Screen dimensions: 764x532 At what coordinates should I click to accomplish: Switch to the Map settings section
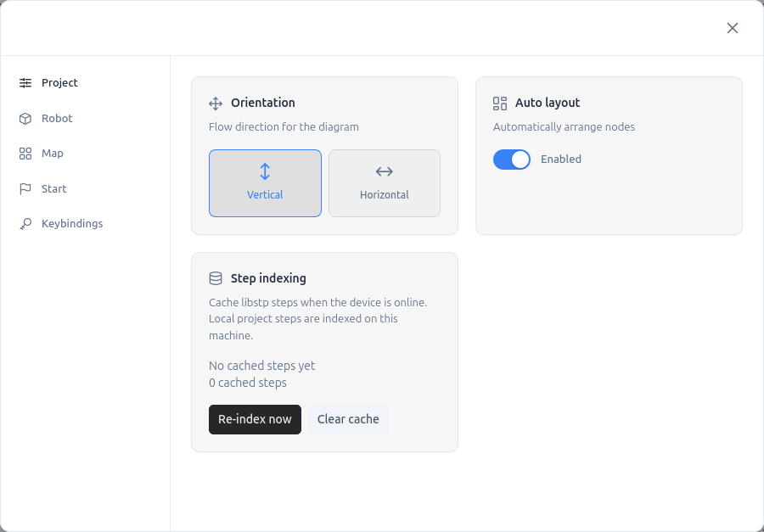(53, 153)
